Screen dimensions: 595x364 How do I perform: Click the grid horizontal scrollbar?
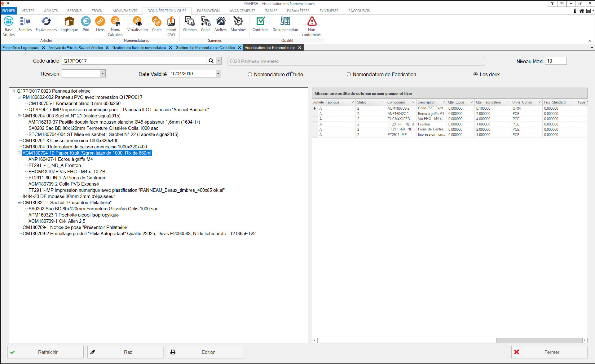pyautogui.click(x=407, y=340)
